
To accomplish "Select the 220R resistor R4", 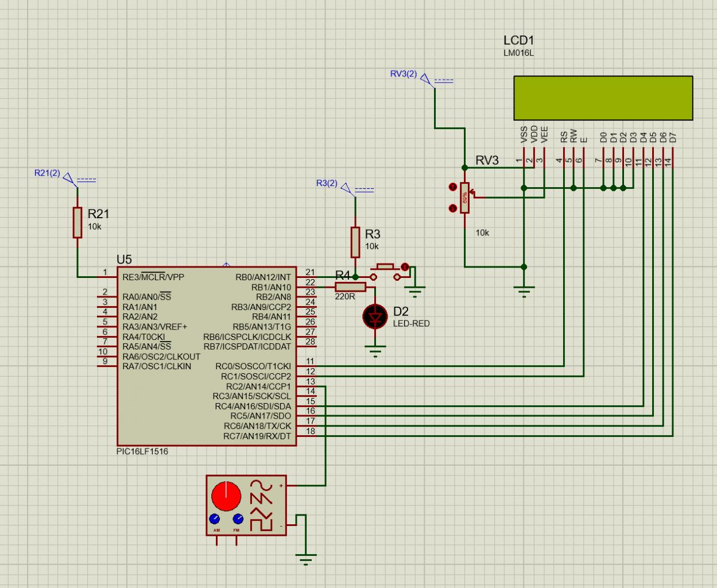I will click(x=351, y=287).
